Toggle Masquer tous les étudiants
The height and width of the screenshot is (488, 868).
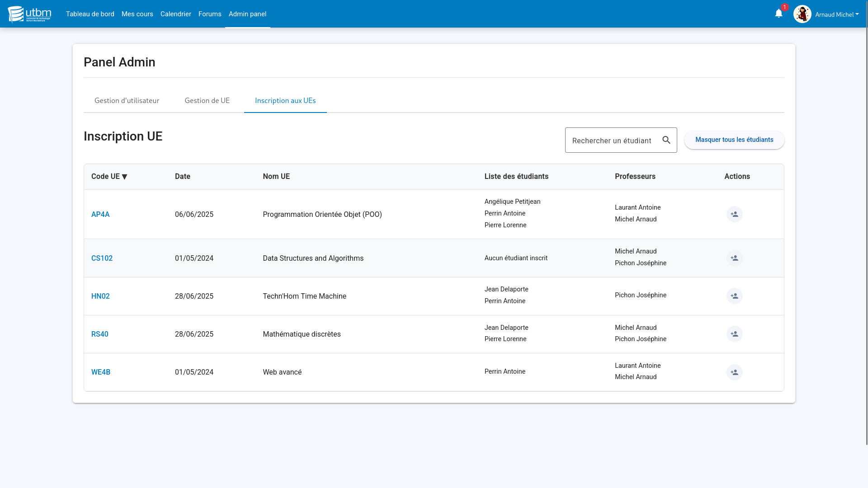coord(734,140)
